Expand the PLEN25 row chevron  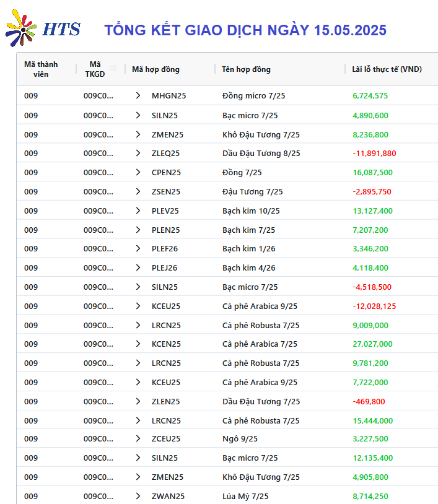(138, 230)
